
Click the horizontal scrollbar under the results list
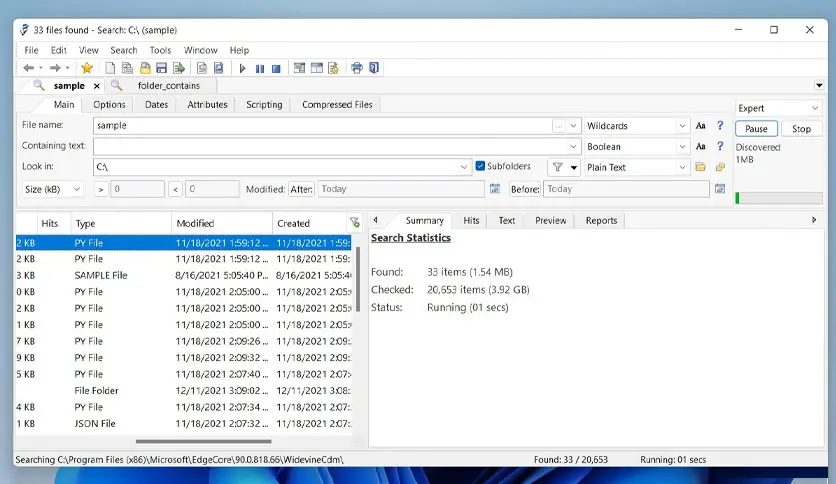click(x=203, y=441)
